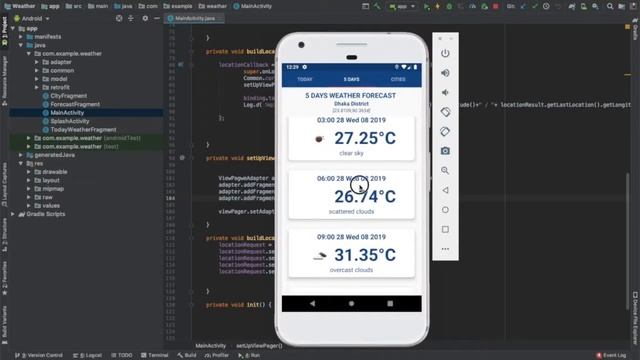Viewport: 640px width, 360px height.
Task: Open the Build tool window tab
Action: pos(187,355)
